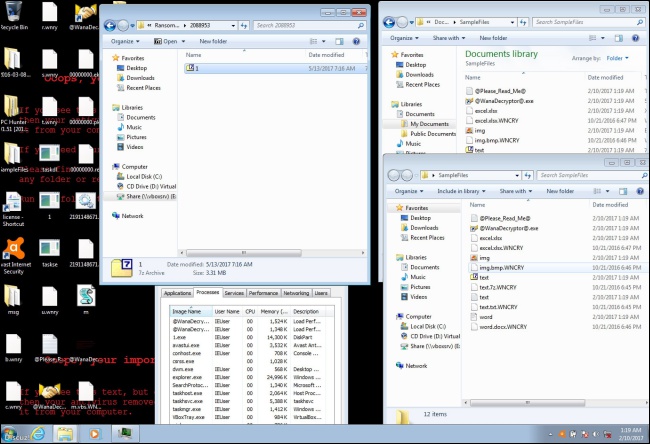The height and width of the screenshot is (444, 650).
Task: Click the Task Manager taskbar icon
Action: click(x=124, y=434)
